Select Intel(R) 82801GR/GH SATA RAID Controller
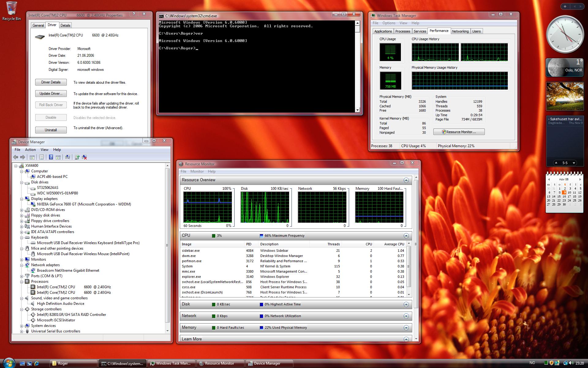The width and height of the screenshot is (588, 368). click(71, 315)
